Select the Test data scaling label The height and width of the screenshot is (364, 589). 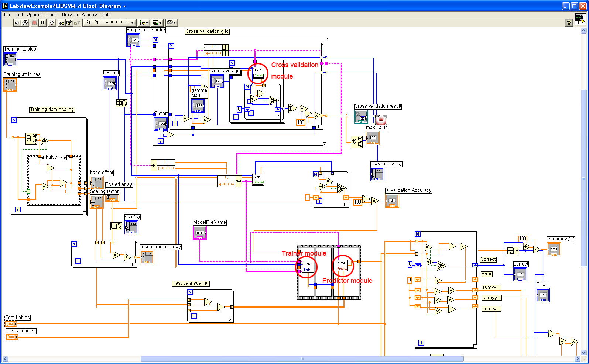191,283
